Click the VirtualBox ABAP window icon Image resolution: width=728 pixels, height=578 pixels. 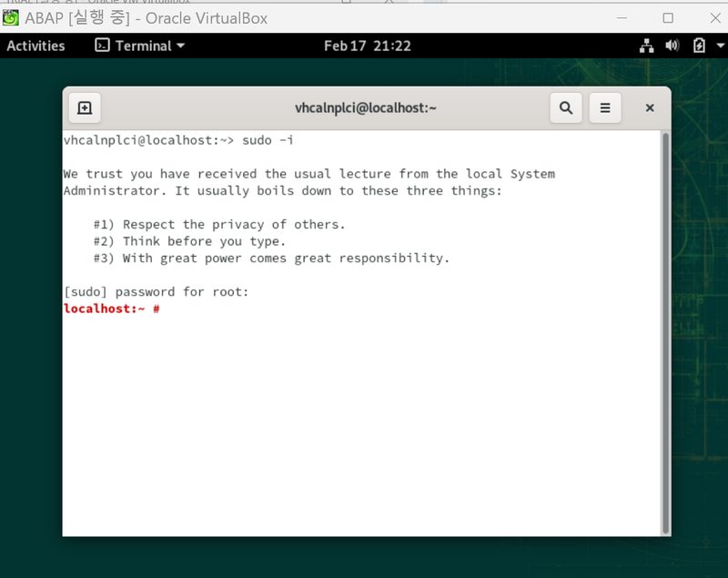pos(11,17)
